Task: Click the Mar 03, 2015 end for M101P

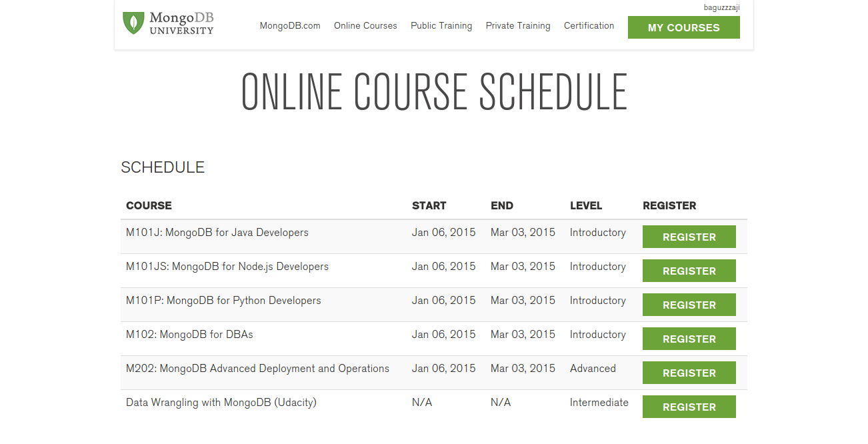Action: [x=523, y=301]
